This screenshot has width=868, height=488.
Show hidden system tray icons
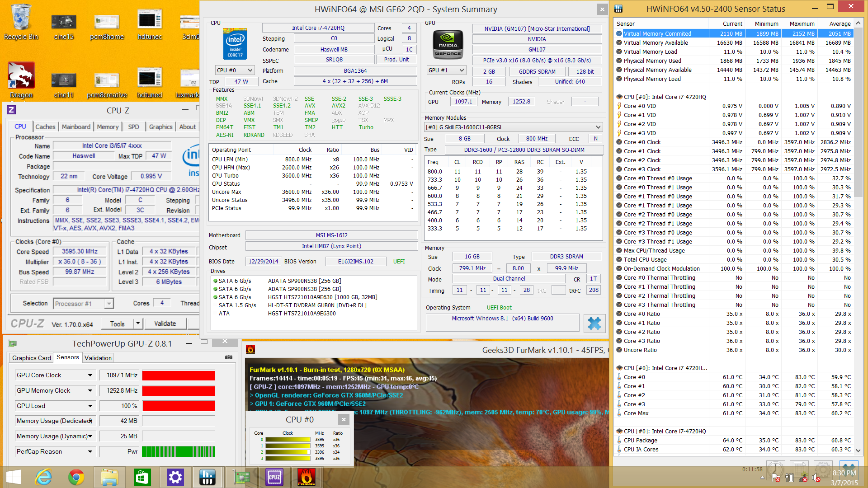[x=763, y=478]
